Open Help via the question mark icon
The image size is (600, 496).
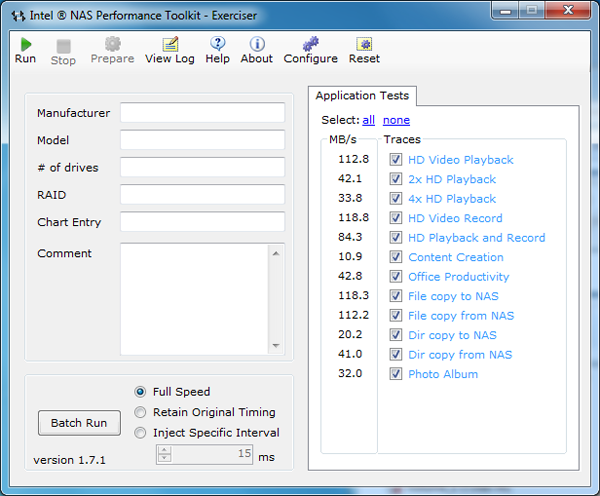click(x=218, y=44)
